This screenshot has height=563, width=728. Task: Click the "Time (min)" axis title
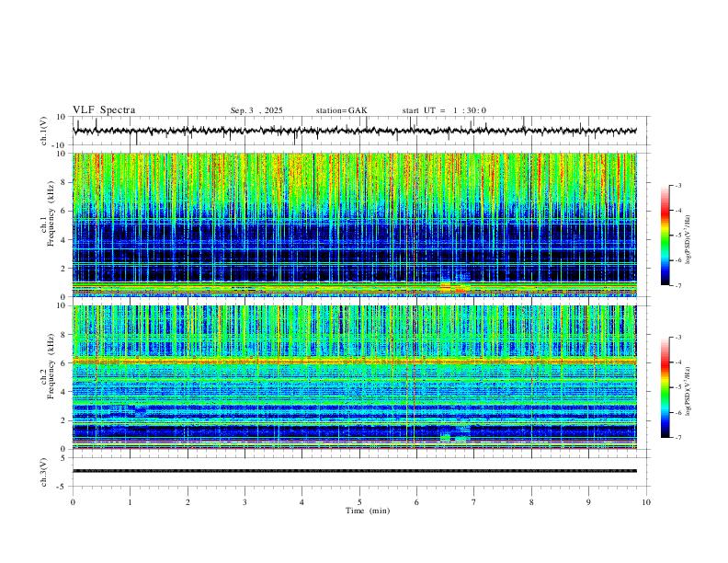coord(368,511)
